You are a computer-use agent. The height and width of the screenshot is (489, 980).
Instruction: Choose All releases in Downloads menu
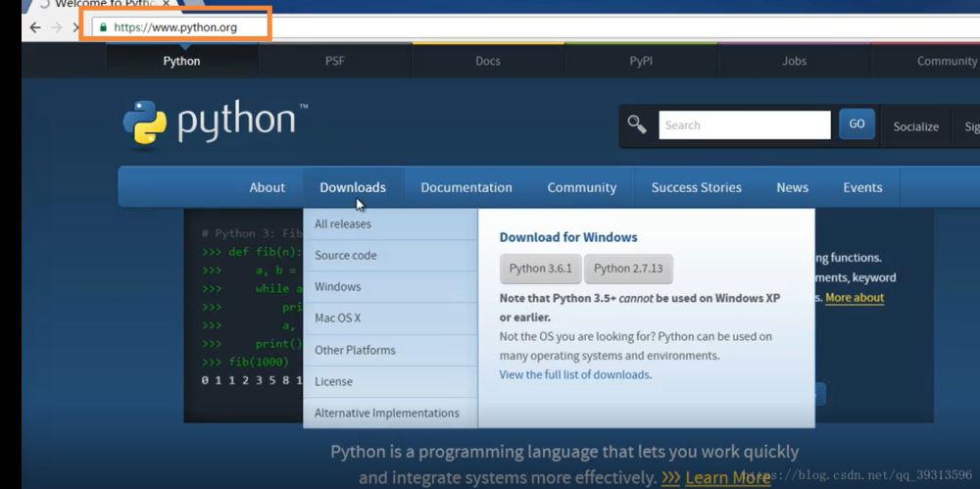[x=391, y=223]
